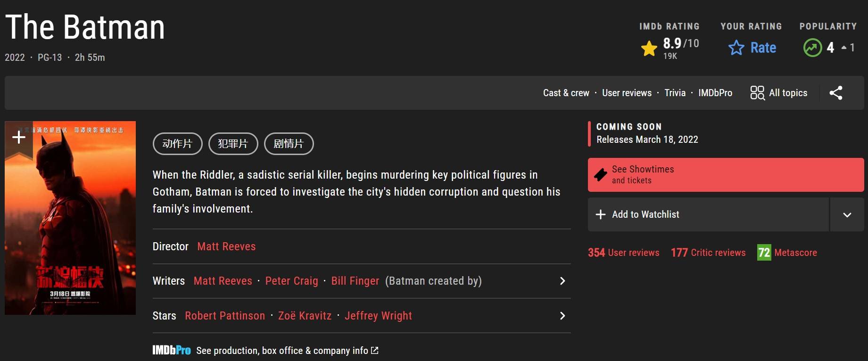Click See Showtimes and tickets button
This screenshot has height=361, width=868.
(726, 175)
